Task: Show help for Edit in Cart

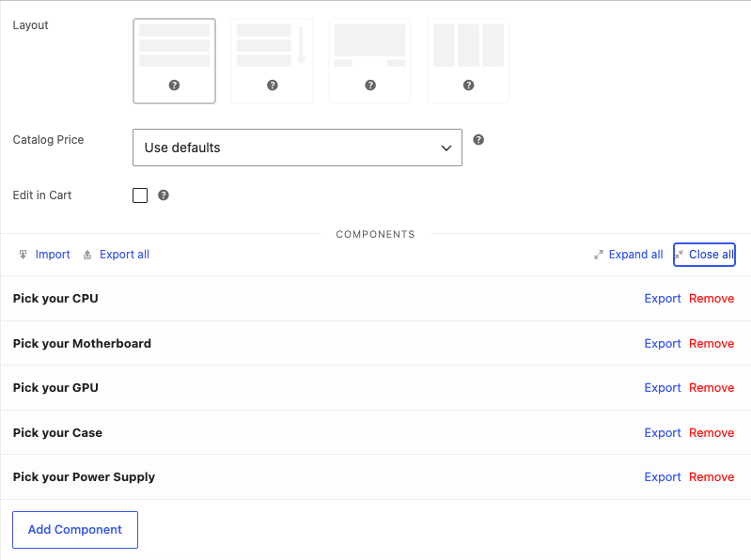Action: click(164, 195)
